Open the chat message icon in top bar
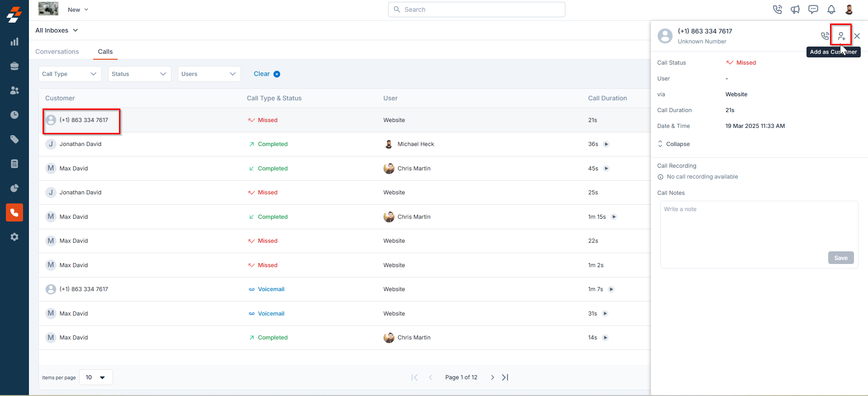Screen dimensions: 868x396 coord(813,9)
